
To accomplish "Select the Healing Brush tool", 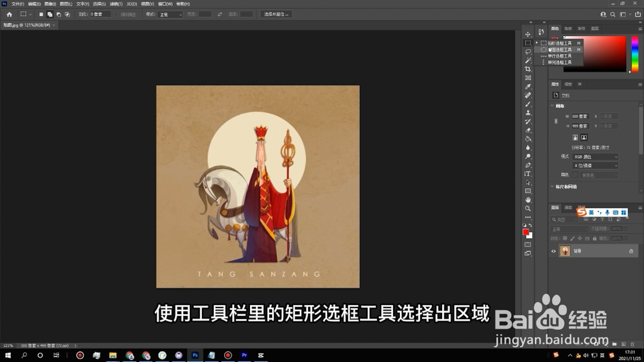I will (528, 95).
